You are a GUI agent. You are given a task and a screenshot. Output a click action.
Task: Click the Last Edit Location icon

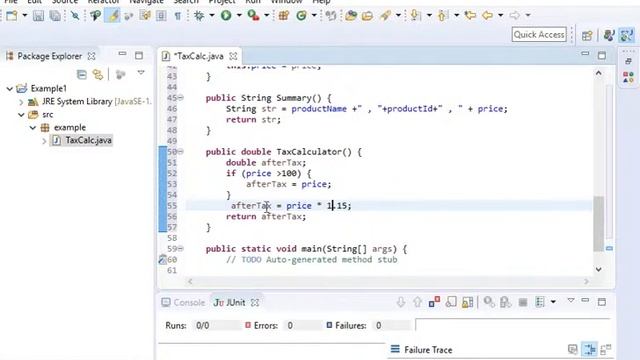(x=471, y=16)
